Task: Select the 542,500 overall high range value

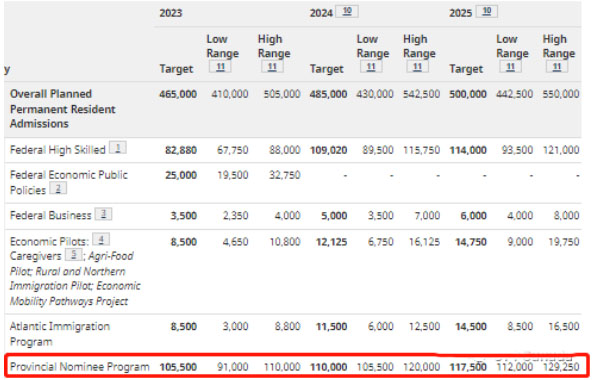Action: pos(421,94)
